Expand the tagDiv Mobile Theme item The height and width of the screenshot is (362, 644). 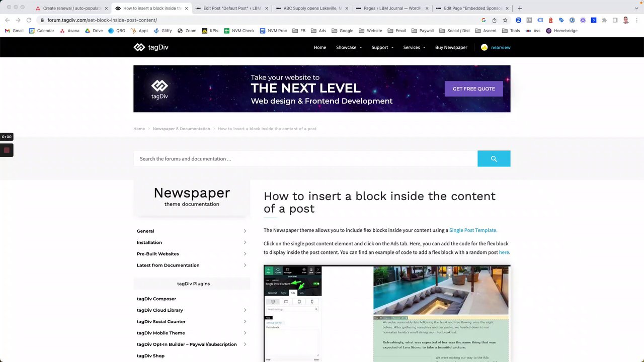click(x=192, y=333)
